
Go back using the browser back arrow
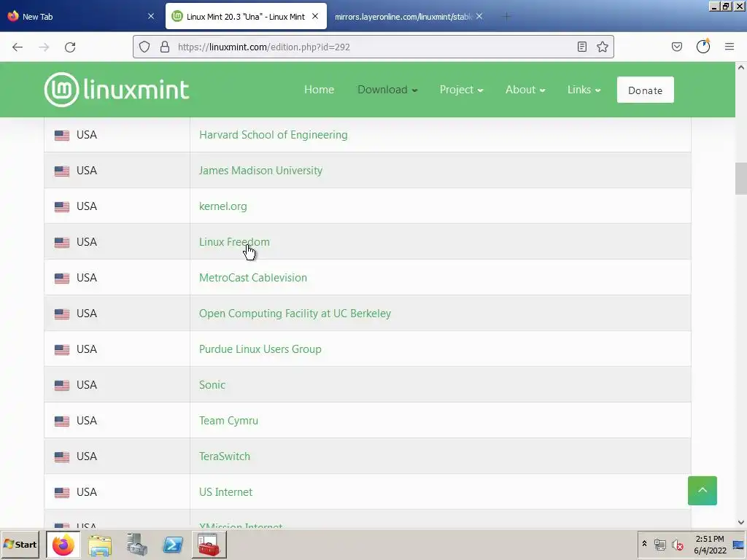tap(18, 47)
